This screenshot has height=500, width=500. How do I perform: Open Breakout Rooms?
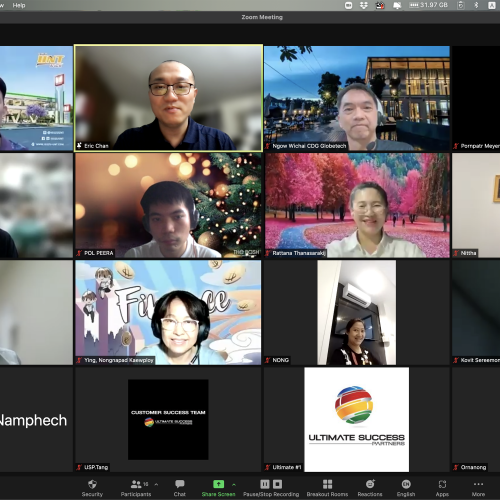click(x=327, y=488)
